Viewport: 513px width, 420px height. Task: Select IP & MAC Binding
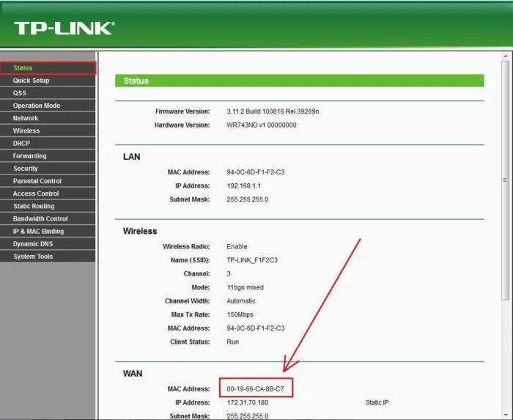point(48,232)
